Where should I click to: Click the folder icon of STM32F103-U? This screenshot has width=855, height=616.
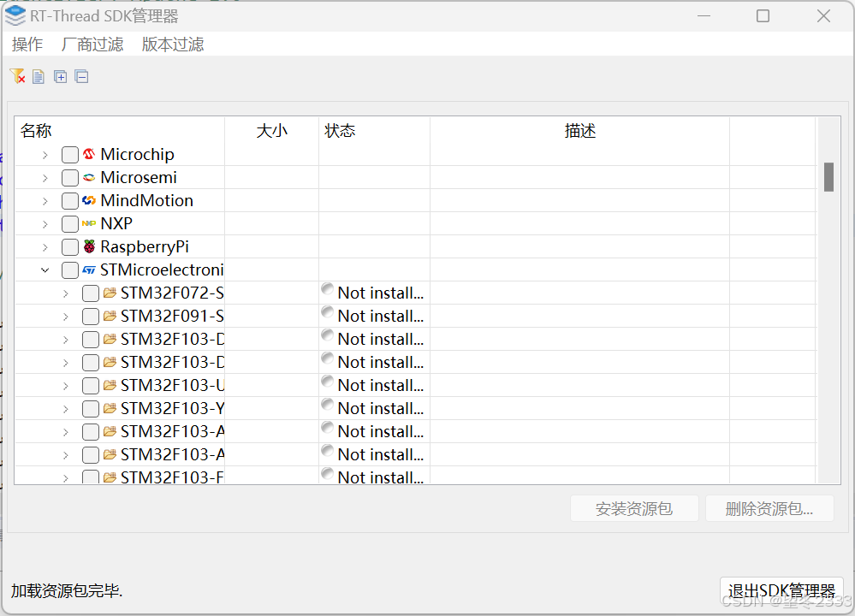[110, 385]
